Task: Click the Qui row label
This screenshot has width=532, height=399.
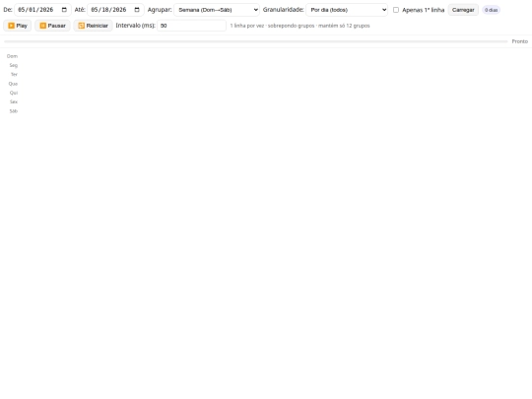Action: point(14,93)
